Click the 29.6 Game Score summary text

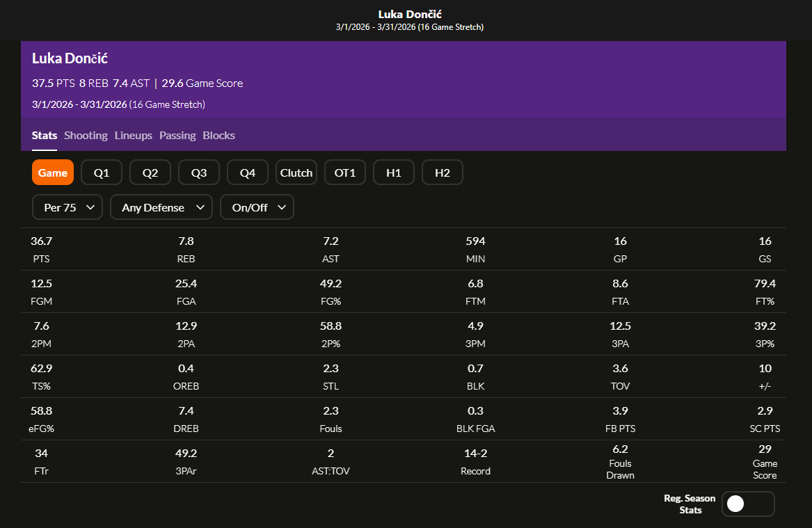(x=202, y=83)
